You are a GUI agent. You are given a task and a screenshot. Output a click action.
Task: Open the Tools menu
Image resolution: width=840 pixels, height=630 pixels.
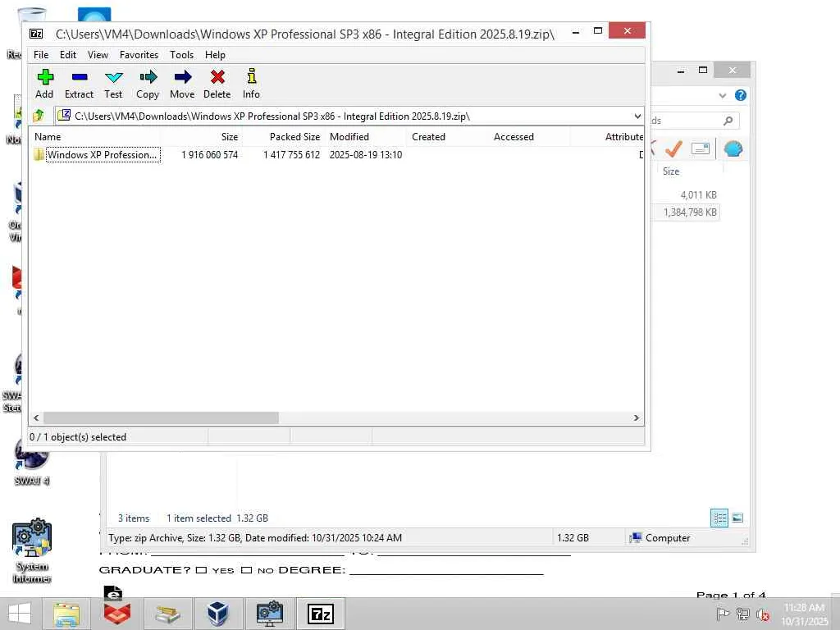pyautogui.click(x=181, y=55)
